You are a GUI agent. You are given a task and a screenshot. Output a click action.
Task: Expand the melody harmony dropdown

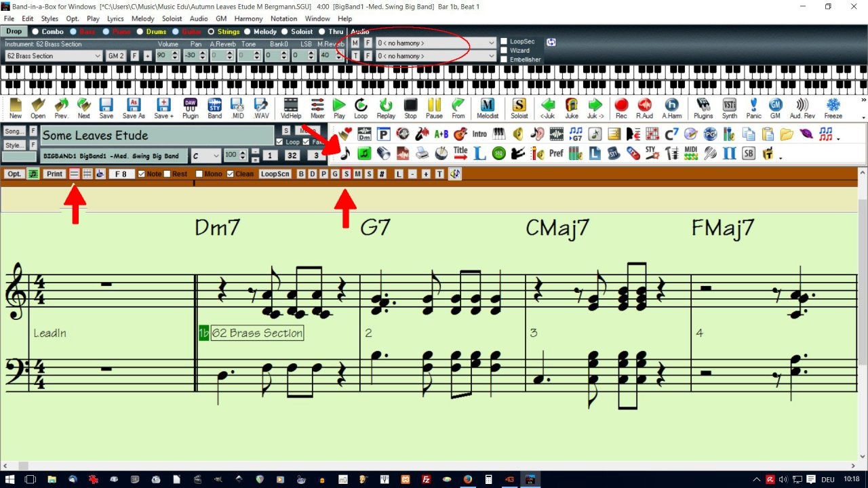click(492, 43)
